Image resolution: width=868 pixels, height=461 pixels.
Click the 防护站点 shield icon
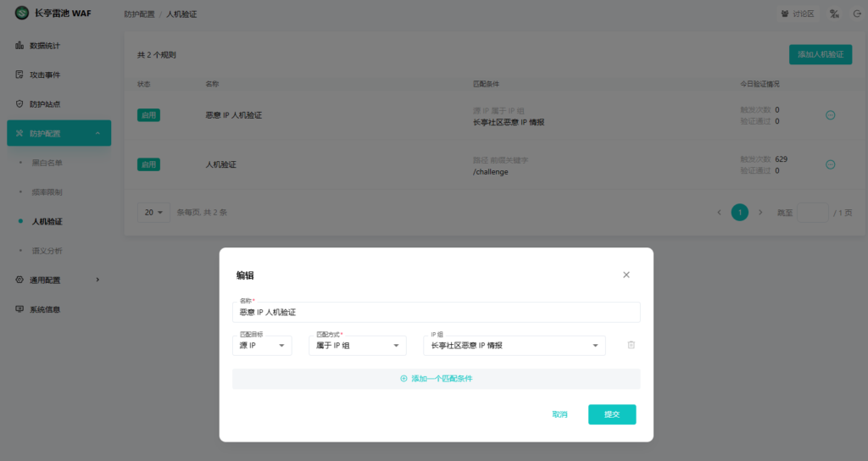(19, 103)
